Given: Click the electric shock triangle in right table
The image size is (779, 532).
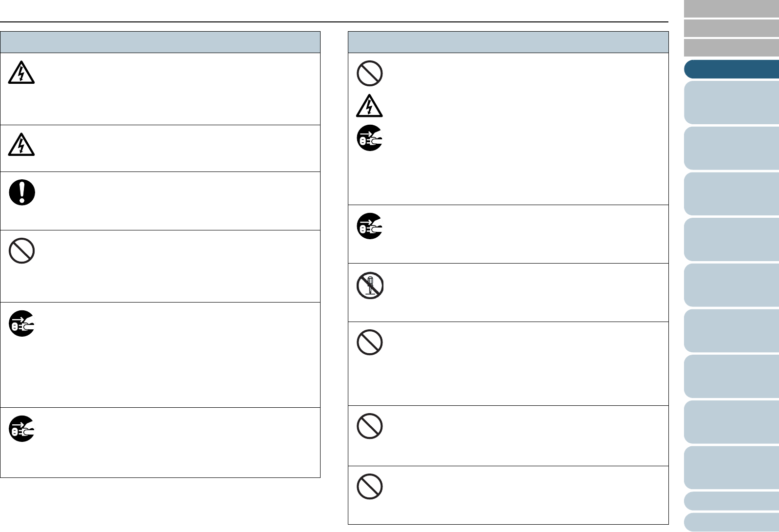Looking at the screenshot, I should pos(369,106).
